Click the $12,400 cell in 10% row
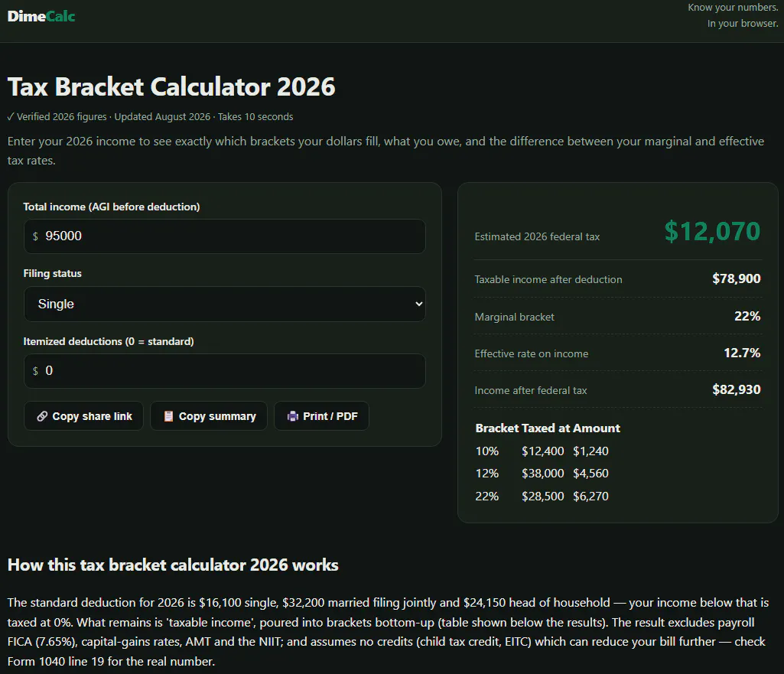This screenshot has height=674, width=784. tap(542, 451)
